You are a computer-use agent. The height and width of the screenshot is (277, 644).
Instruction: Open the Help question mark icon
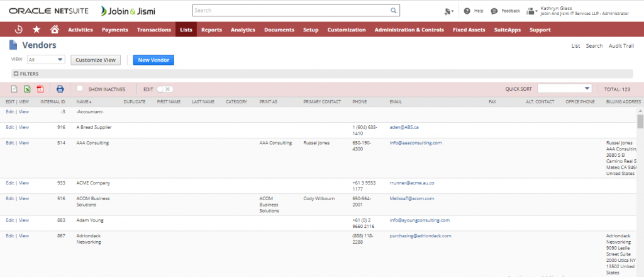click(467, 11)
